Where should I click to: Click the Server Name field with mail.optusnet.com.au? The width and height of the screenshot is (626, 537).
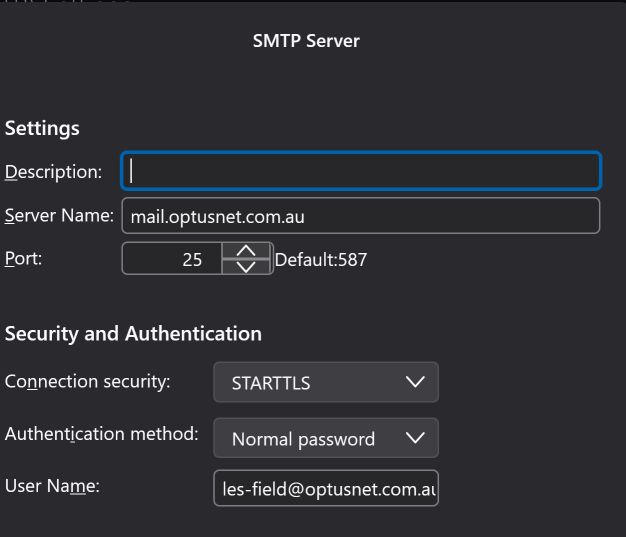tap(360, 216)
